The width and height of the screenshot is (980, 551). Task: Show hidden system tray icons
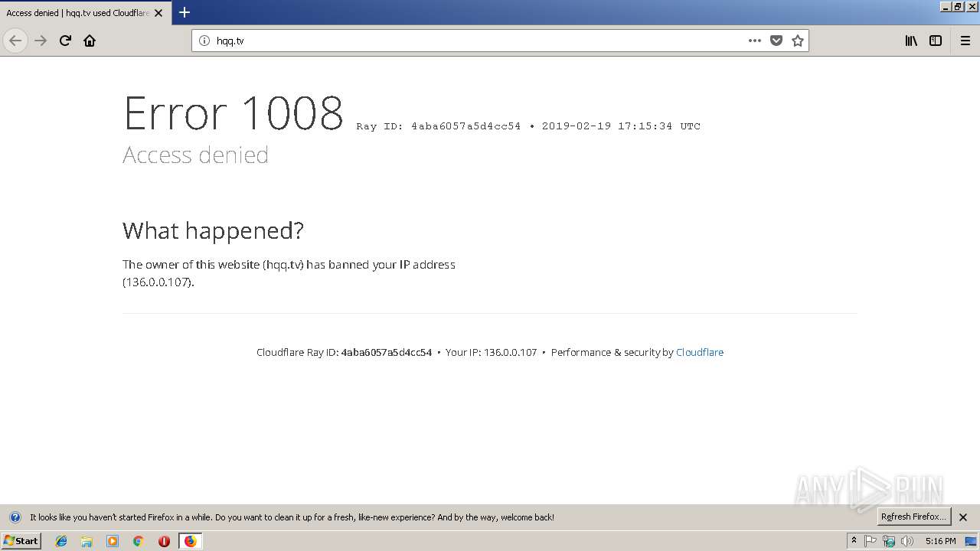pyautogui.click(x=854, y=541)
